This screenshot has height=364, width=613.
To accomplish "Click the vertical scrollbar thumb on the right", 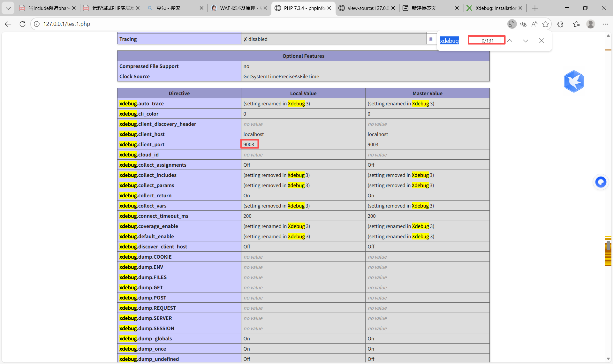I will (x=608, y=246).
